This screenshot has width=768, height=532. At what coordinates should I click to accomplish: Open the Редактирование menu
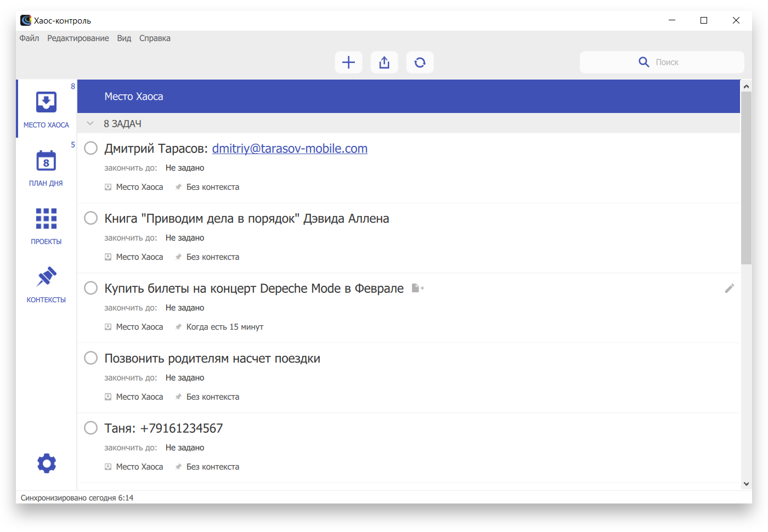(78, 38)
